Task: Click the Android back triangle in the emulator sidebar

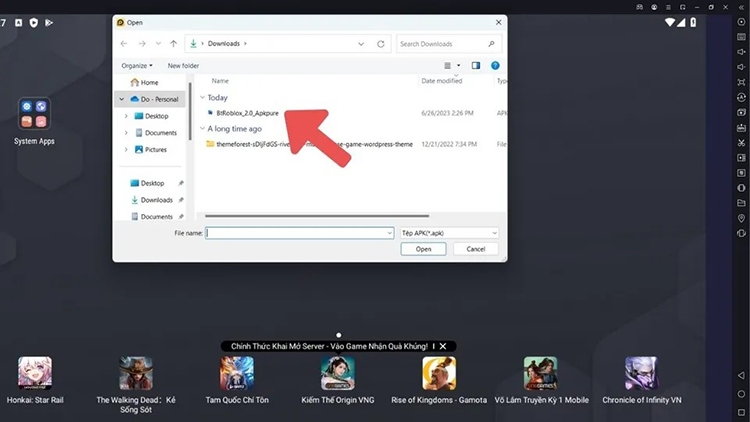Action: 741,376
